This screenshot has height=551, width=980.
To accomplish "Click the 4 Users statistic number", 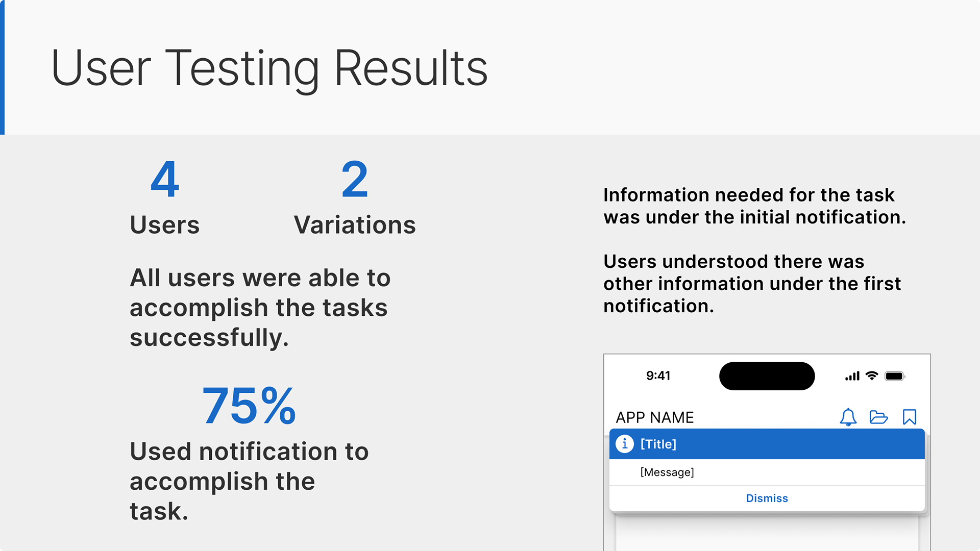I will click(165, 180).
